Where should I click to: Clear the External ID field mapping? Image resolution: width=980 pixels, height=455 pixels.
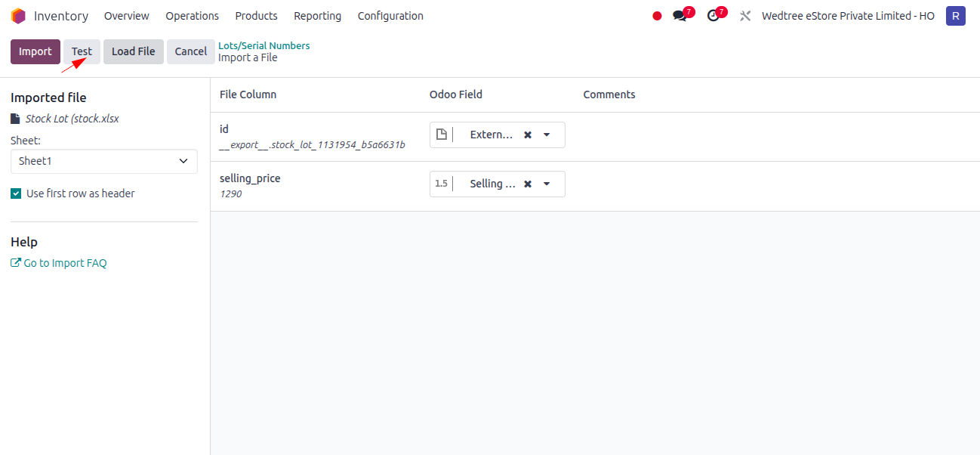click(528, 135)
